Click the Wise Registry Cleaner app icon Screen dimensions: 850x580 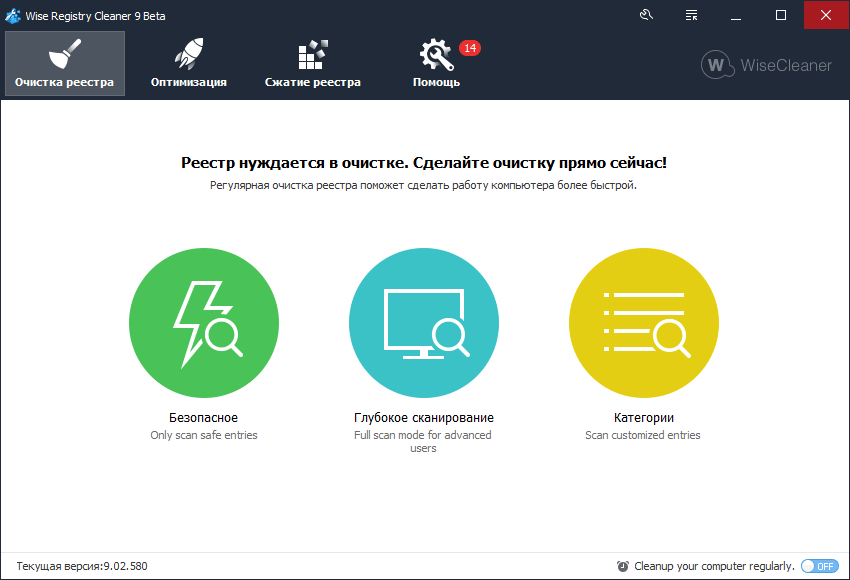[x=13, y=16]
